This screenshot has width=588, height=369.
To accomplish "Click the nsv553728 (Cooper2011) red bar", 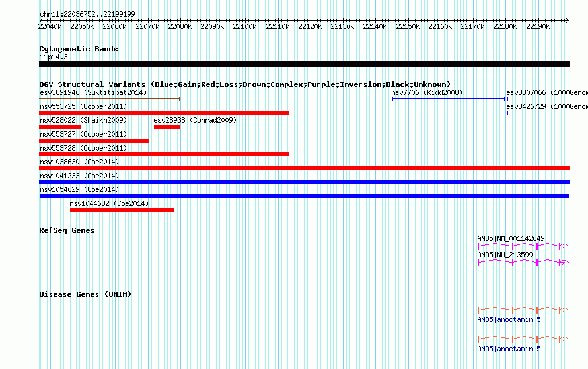I will tap(164, 154).
